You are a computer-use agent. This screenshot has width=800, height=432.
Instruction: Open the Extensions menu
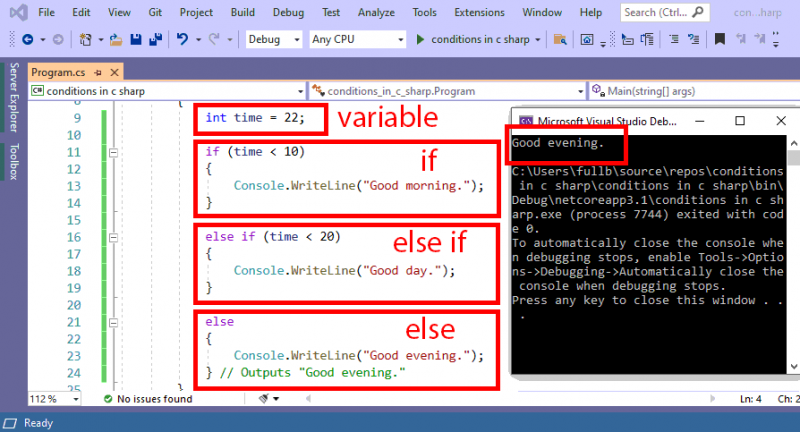479,13
